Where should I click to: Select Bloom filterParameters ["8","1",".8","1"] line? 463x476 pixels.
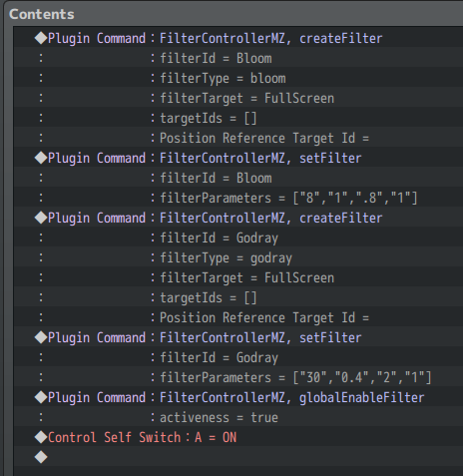click(x=238, y=198)
